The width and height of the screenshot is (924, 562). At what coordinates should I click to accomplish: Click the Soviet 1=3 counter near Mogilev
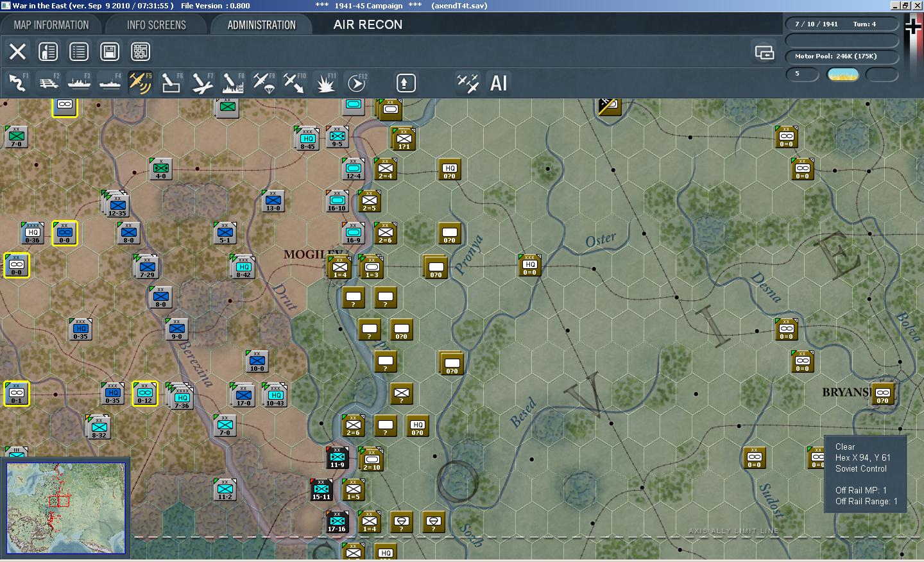coord(372,267)
